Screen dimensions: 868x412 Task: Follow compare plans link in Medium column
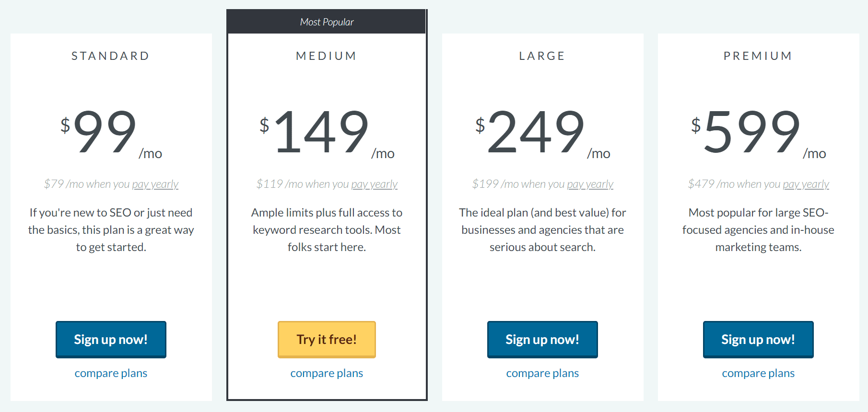click(x=327, y=373)
